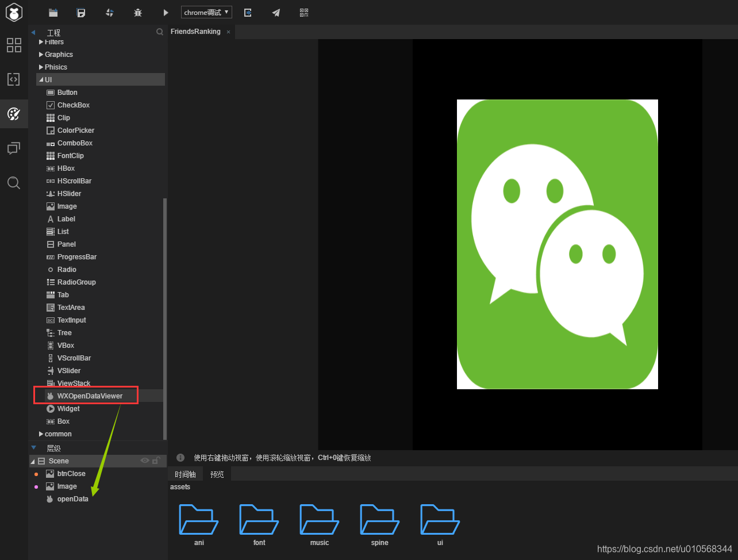Viewport: 738px width, 560px height.
Task: Switch to the 时间轴 timeline tab
Action: pyautogui.click(x=185, y=474)
